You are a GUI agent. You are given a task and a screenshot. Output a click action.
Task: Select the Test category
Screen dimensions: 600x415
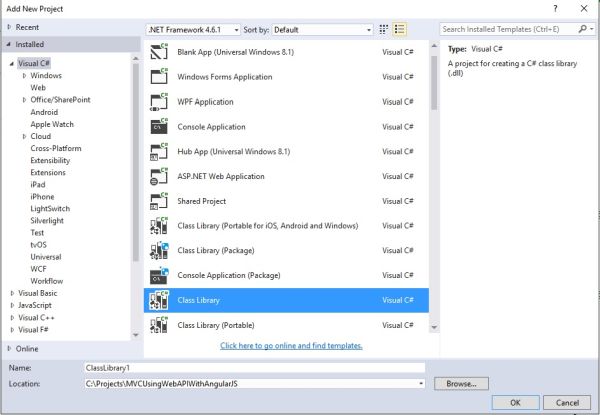coord(37,233)
